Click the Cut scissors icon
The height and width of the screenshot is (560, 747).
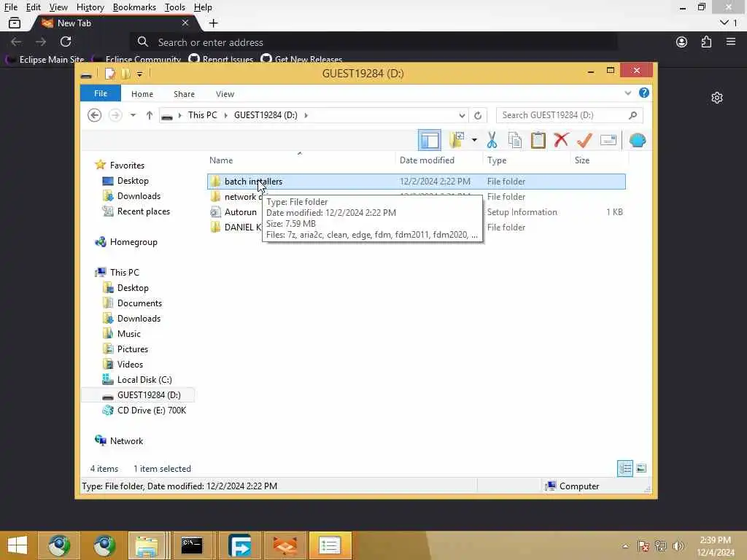click(492, 141)
